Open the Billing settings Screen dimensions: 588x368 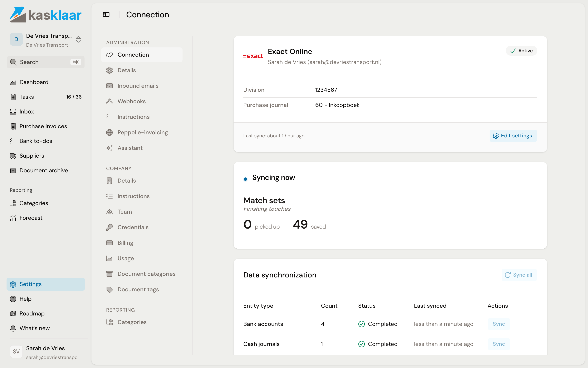(142, 243)
